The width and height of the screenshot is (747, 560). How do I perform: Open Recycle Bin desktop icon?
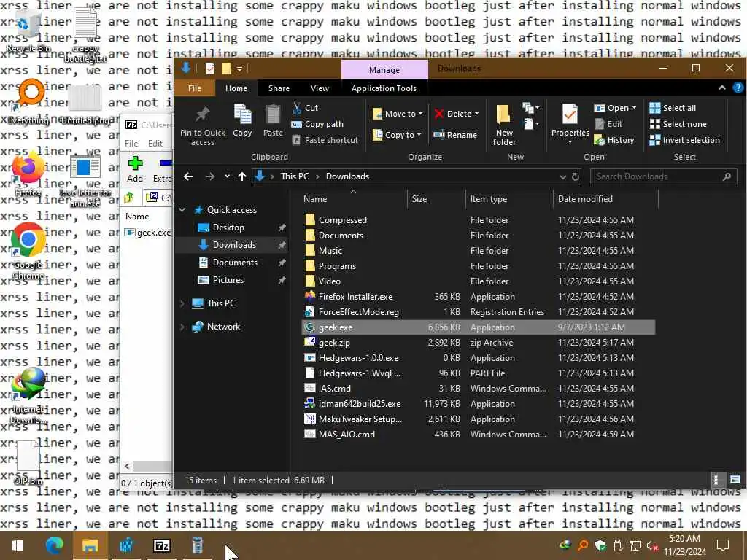(x=28, y=31)
